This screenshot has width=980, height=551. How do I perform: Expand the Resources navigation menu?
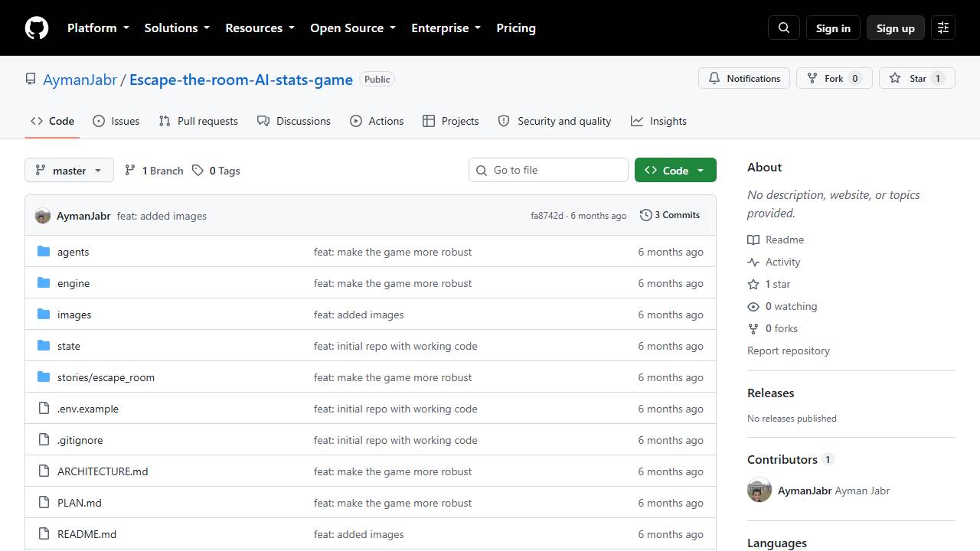[260, 28]
